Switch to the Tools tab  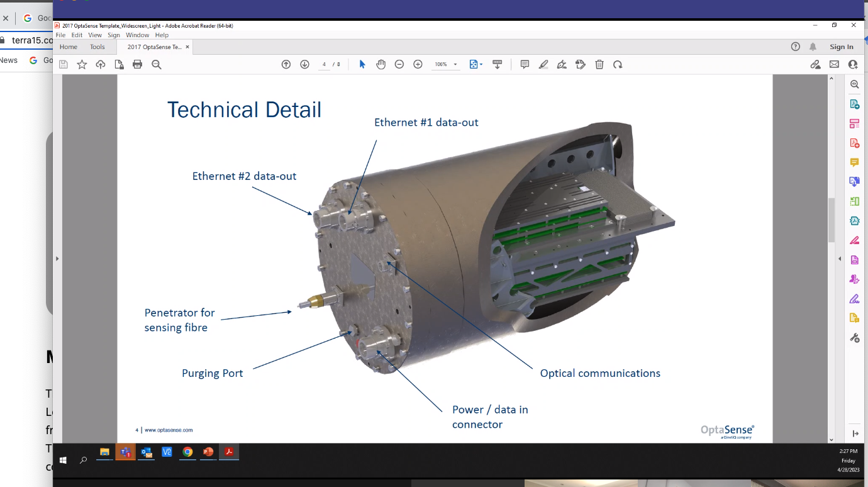(x=97, y=47)
